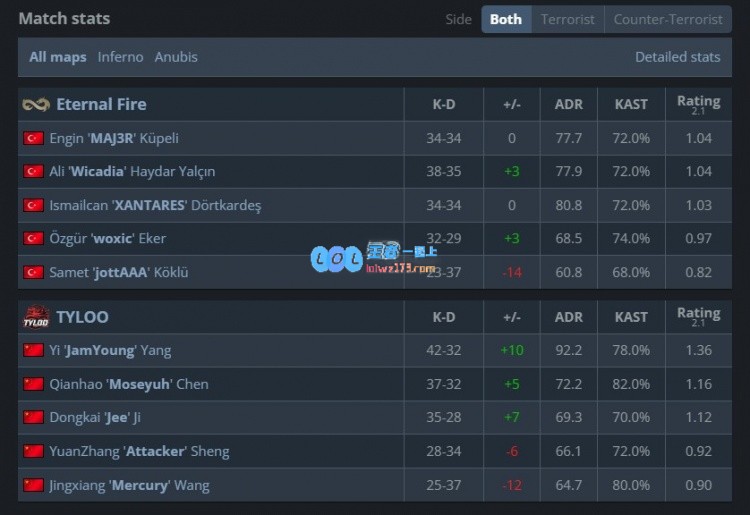
Task: Click the Chinese flag beside Mercury
Action: tap(33, 485)
